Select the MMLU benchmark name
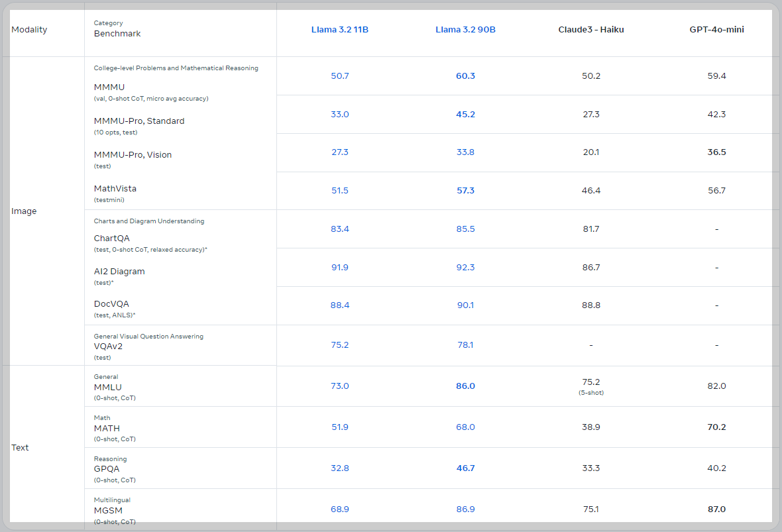Viewport: 782px width, 532px height. (108, 387)
